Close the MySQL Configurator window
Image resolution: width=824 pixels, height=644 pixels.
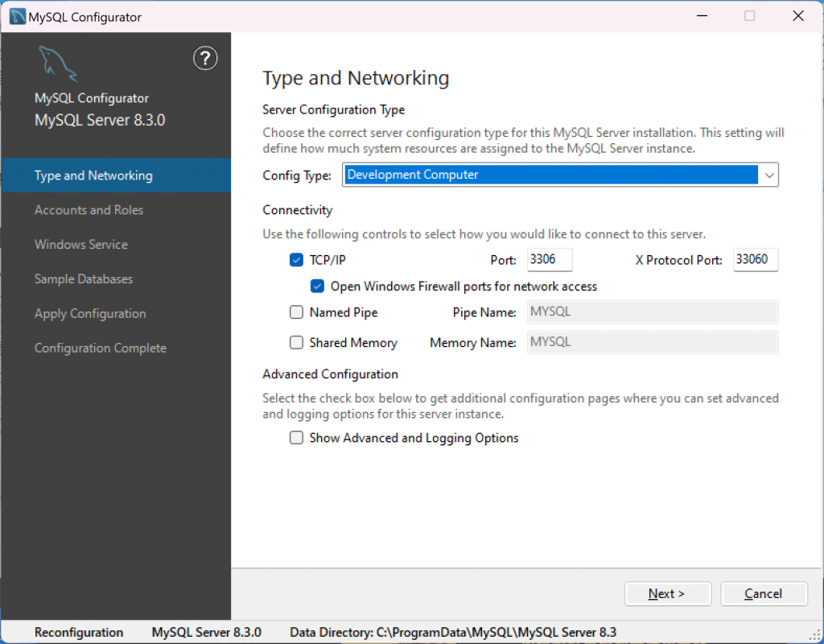[798, 16]
